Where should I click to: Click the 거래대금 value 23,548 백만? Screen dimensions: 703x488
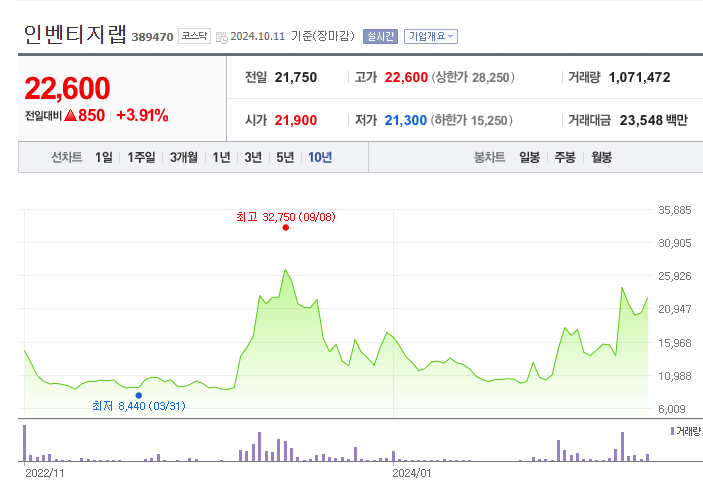[654, 120]
